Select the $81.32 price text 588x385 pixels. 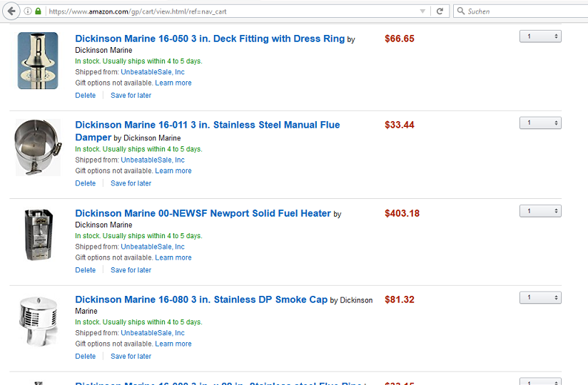coord(400,299)
